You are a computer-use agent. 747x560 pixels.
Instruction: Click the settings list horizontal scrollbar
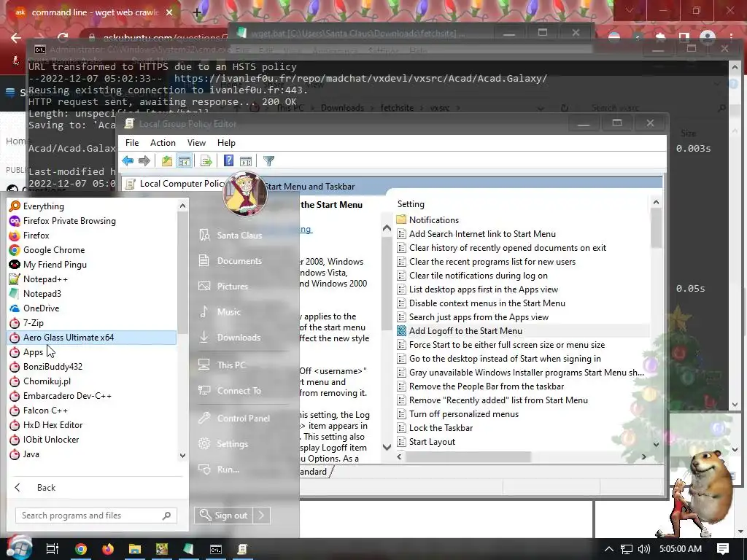click(x=468, y=457)
